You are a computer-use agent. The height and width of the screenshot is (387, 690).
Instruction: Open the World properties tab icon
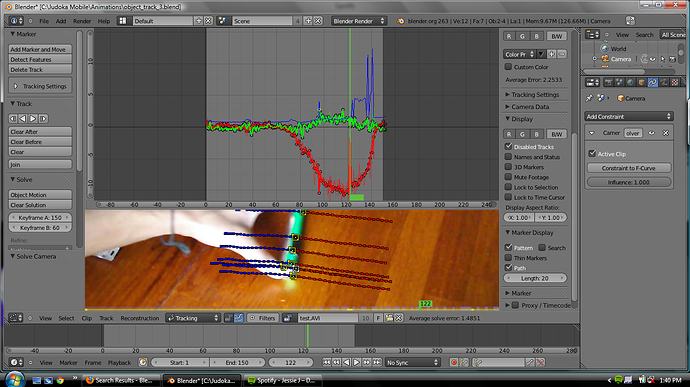[630, 82]
